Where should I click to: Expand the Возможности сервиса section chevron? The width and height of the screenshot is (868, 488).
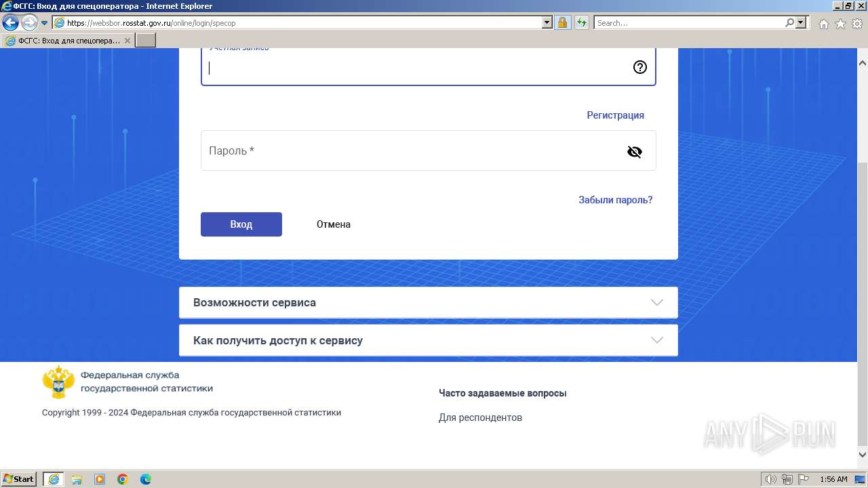tap(656, 302)
